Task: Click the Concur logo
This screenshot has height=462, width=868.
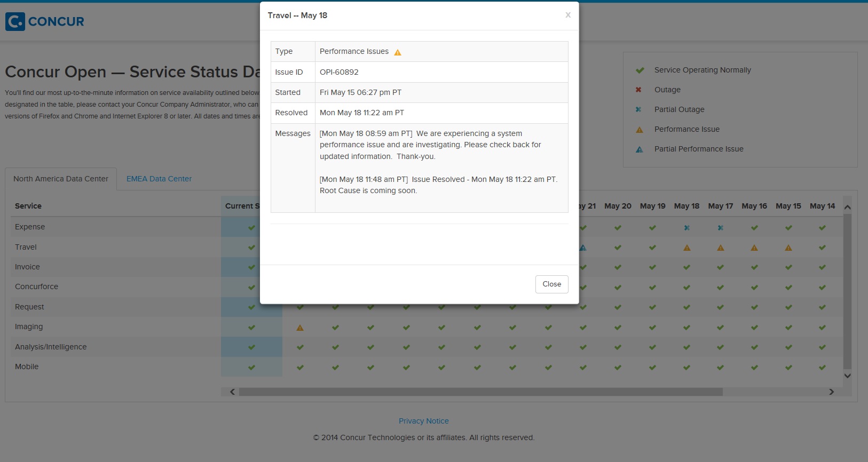Action: click(x=45, y=21)
